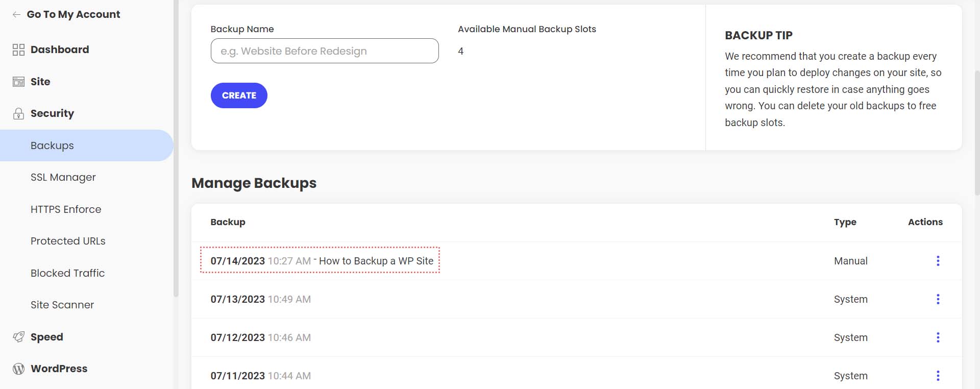Click the CREATE button
Screen dimensions: 980x389
coord(238,95)
